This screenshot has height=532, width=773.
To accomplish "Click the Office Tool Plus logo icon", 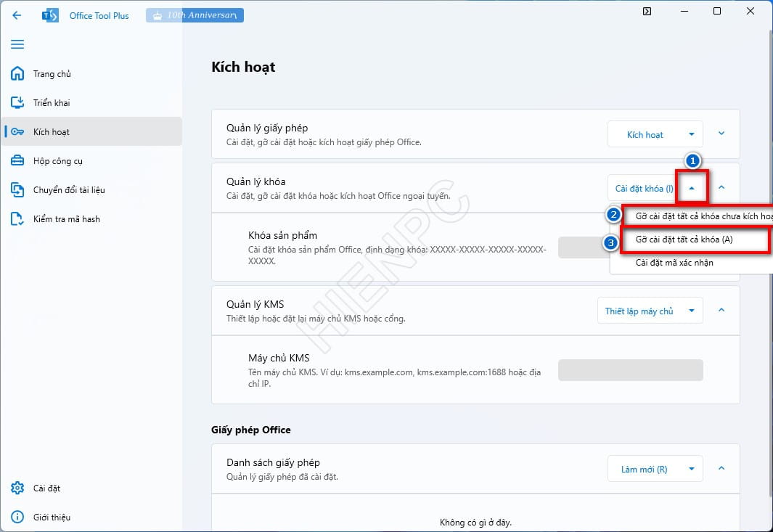I will point(50,15).
